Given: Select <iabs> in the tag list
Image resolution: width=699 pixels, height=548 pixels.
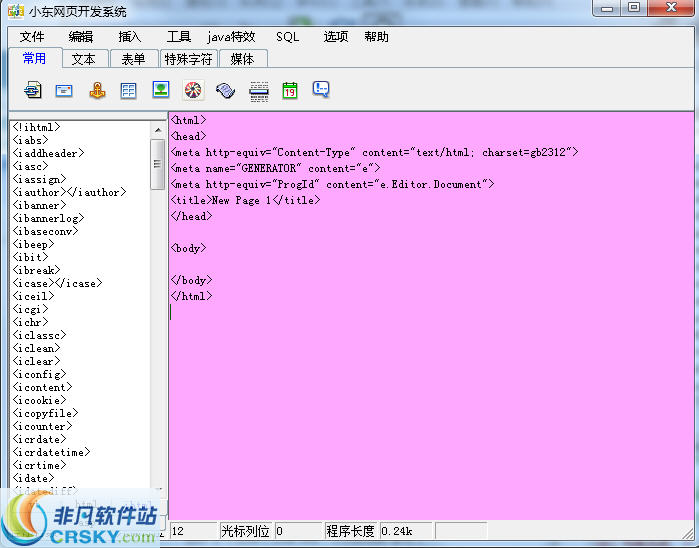Looking at the screenshot, I should point(30,140).
